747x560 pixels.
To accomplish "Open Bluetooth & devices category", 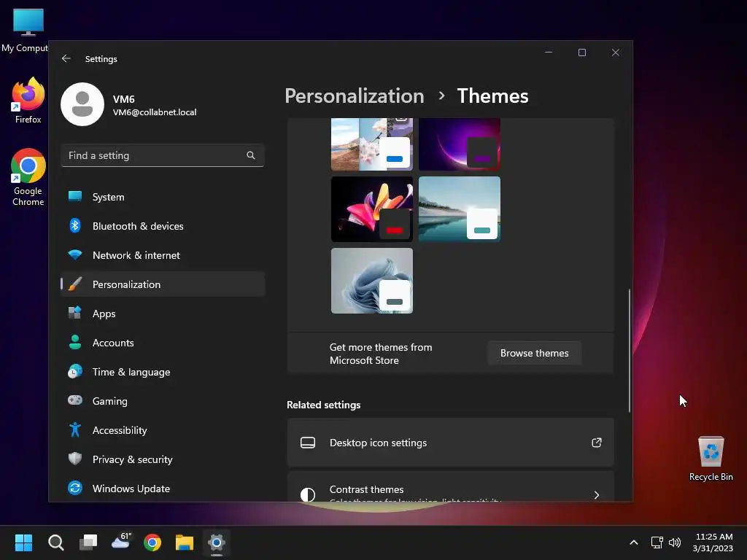I will coord(163,226).
